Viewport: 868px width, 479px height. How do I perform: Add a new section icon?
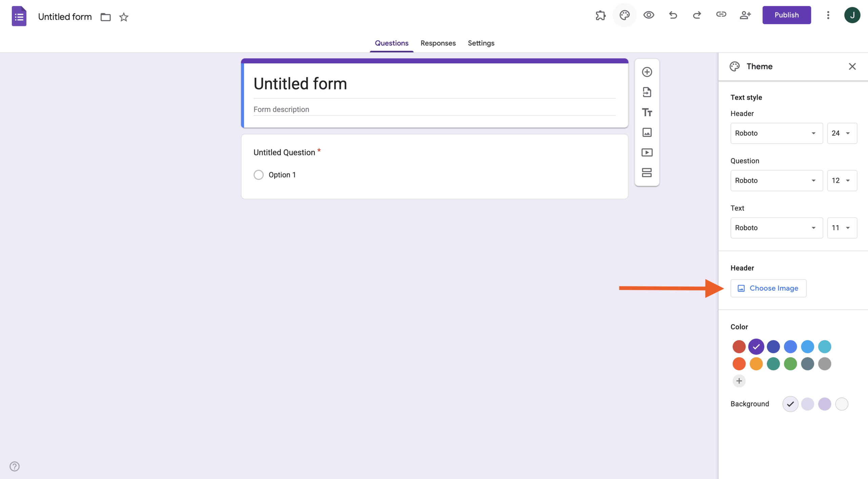(647, 173)
